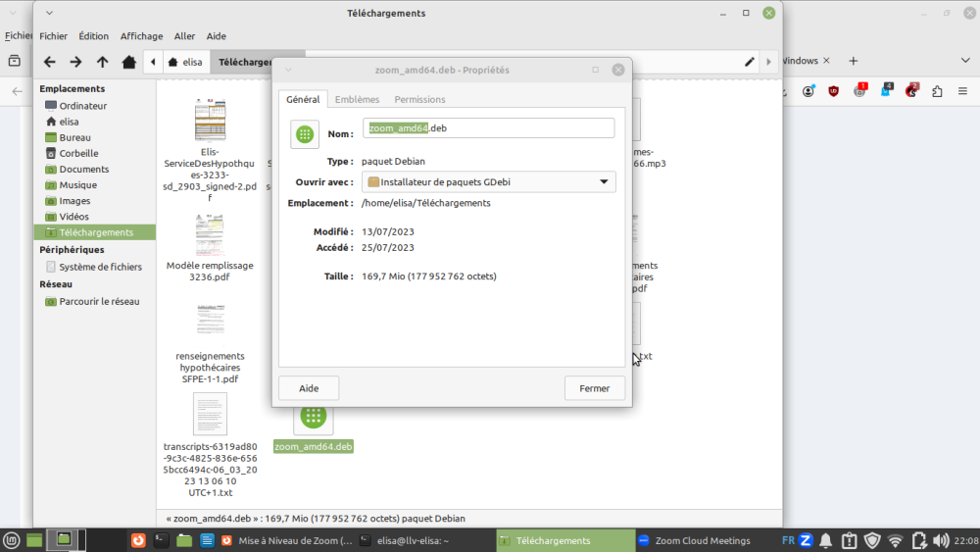Open the Aller menu
Viewport: 980px width, 552px height.
(x=184, y=36)
